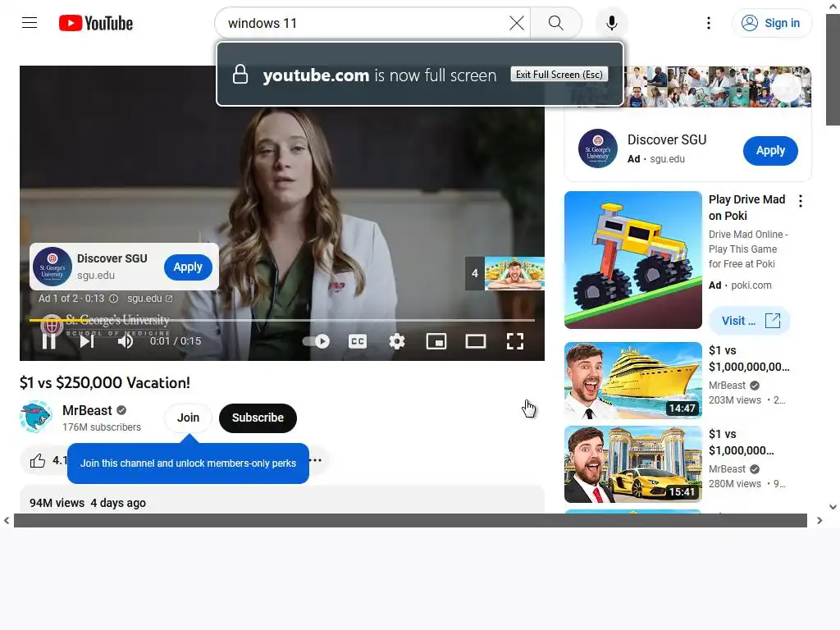The image size is (840, 630).
Task: Click the horizontal scrollbar track
Action: pyautogui.click(x=410, y=520)
